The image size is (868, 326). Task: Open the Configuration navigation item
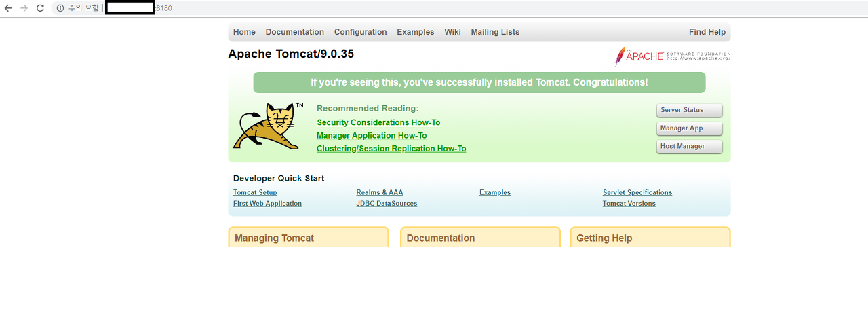pos(360,32)
